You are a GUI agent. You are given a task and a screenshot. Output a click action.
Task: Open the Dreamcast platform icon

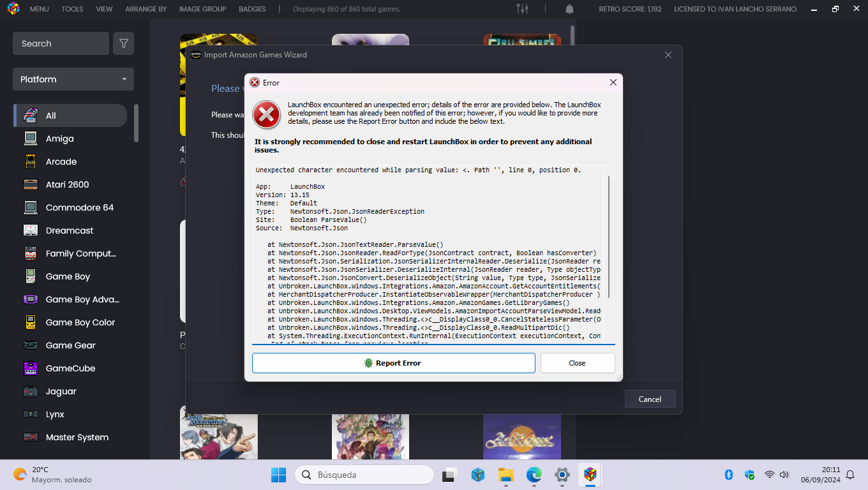[30, 230]
